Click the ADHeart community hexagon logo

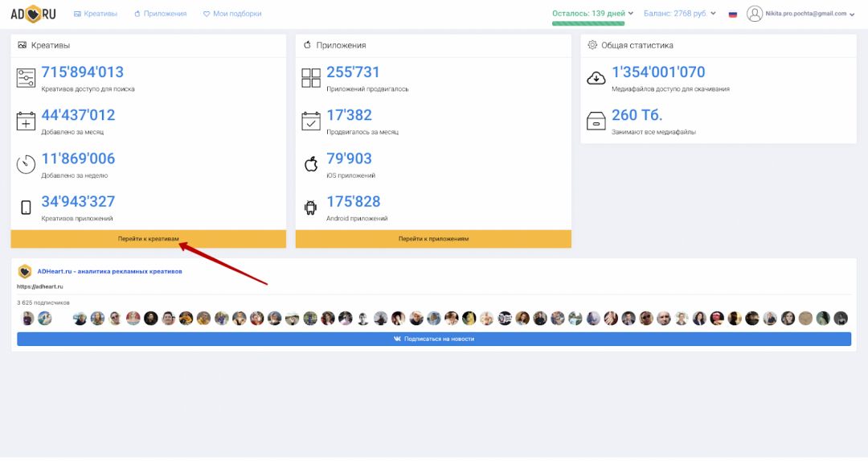tap(25, 272)
